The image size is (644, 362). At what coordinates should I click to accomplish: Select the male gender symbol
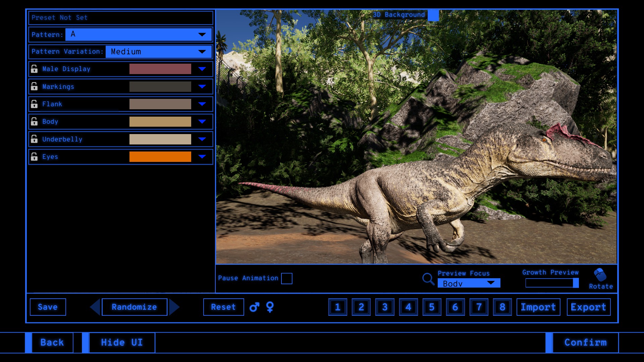point(254,307)
